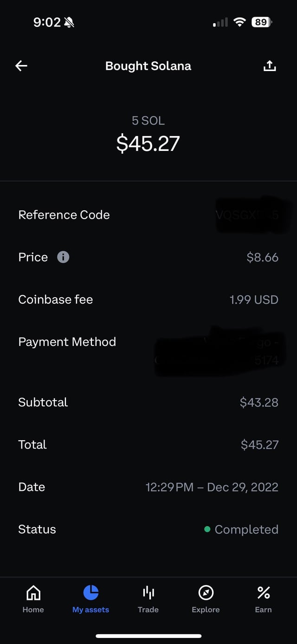Tap the Trade chart icon
This screenshot has width=297, height=644.
148,592
